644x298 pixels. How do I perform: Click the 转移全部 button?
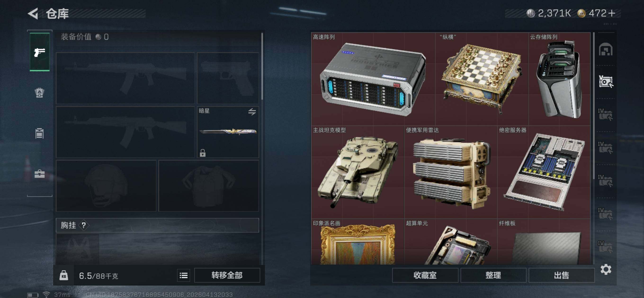[x=227, y=275]
